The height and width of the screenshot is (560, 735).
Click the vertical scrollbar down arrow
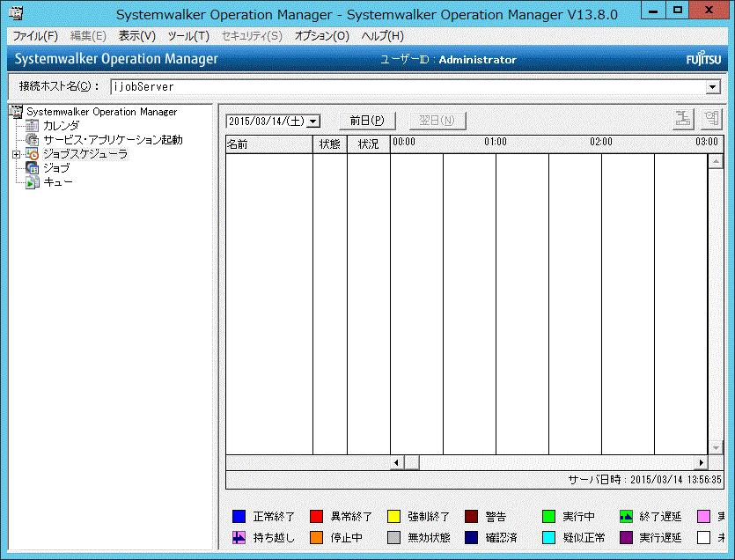[716, 448]
